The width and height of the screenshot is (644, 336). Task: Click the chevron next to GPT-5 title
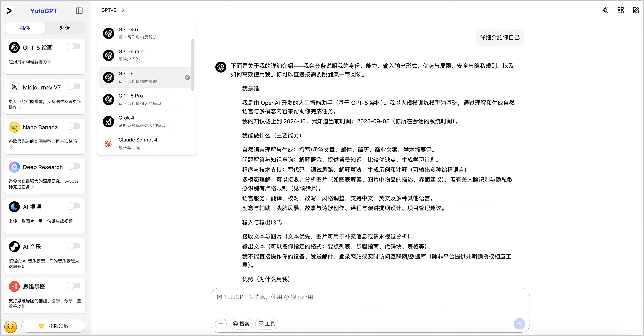click(x=123, y=10)
